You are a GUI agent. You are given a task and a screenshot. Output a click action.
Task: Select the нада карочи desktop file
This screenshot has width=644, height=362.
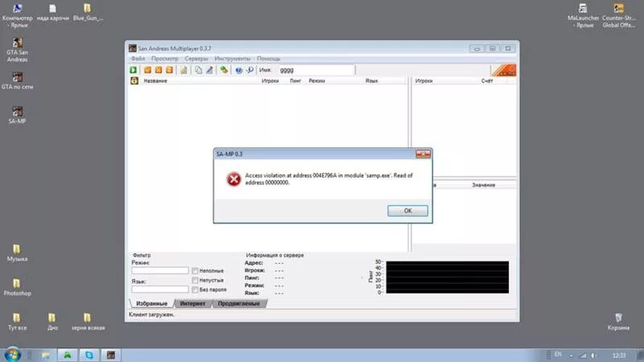tap(52, 12)
